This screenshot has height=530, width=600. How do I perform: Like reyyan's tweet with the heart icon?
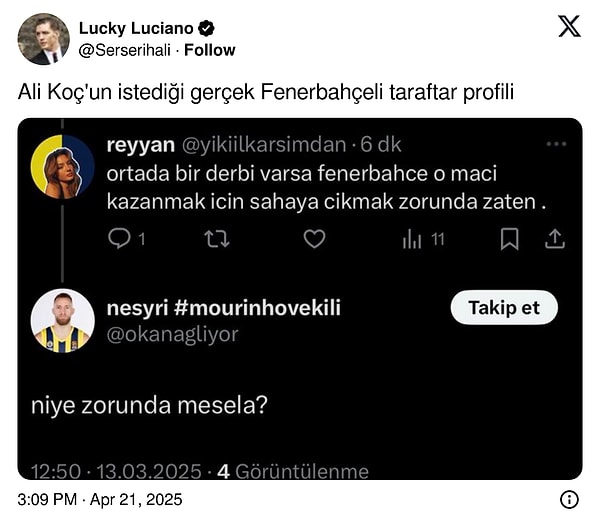click(314, 239)
